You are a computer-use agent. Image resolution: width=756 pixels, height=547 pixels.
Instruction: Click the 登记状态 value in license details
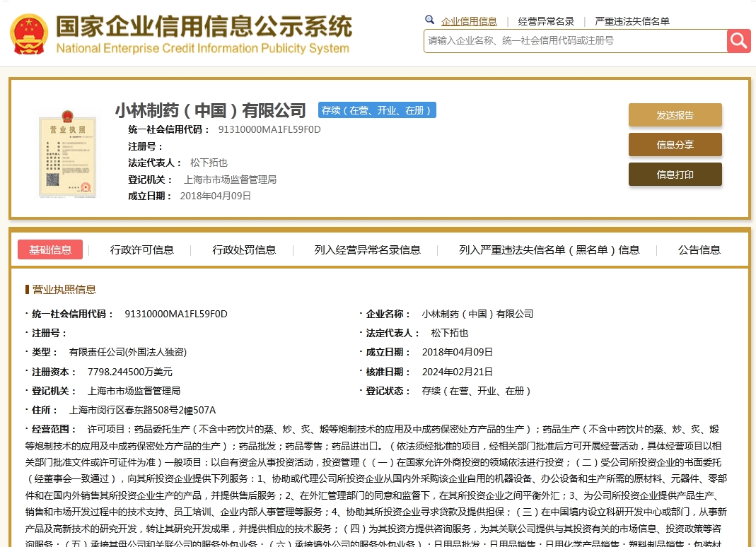pyautogui.click(x=477, y=391)
